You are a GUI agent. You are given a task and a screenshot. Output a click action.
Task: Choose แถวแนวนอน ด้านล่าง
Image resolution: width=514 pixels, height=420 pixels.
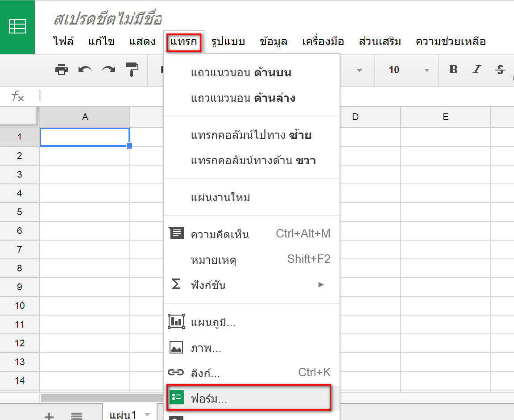(x=252, y=98)
